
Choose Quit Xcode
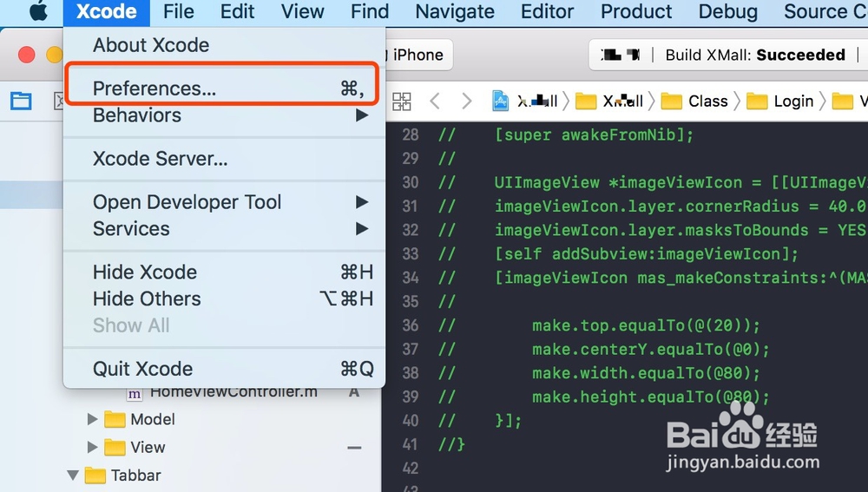[224, 369]
